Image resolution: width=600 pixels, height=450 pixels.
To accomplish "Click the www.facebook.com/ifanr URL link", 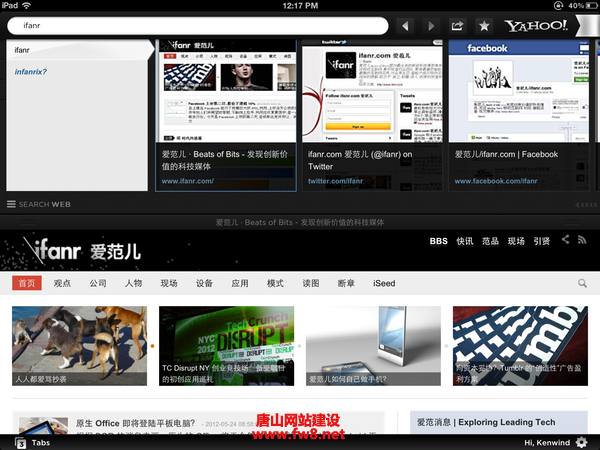I will click(496, 181).
